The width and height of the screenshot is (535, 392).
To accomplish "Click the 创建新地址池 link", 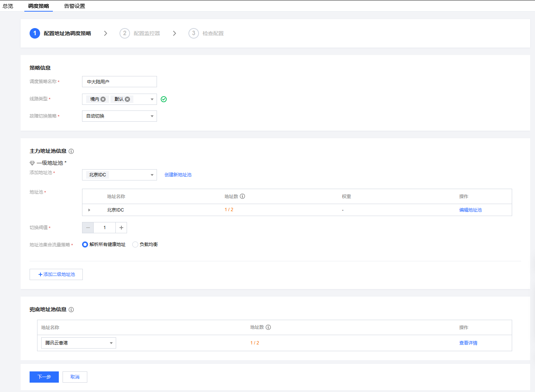I will (x=178, y=175).
